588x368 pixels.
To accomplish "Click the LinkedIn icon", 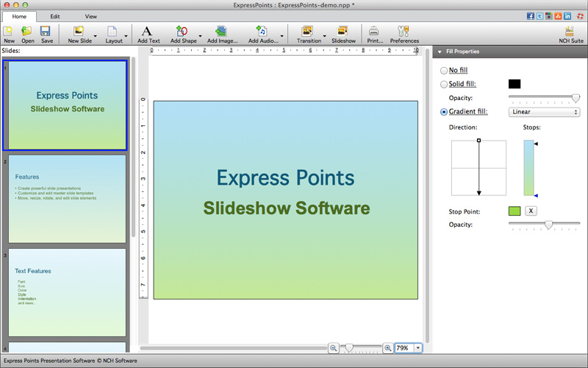I will tap(567, 16).
